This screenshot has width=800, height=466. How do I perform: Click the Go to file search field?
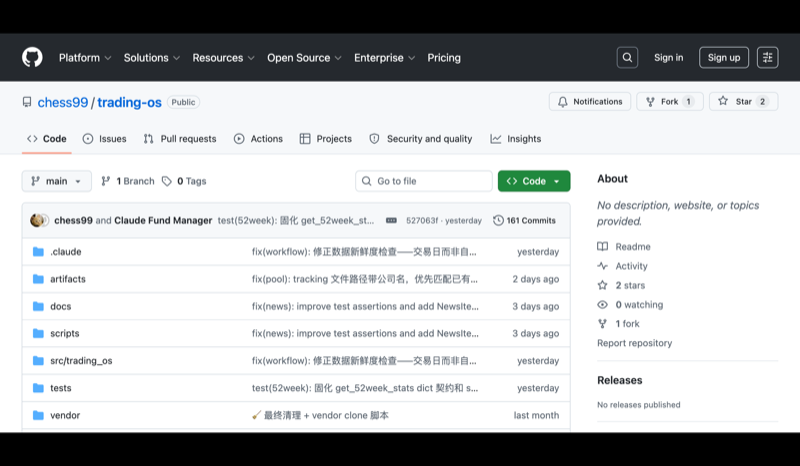tap(423, 181)
